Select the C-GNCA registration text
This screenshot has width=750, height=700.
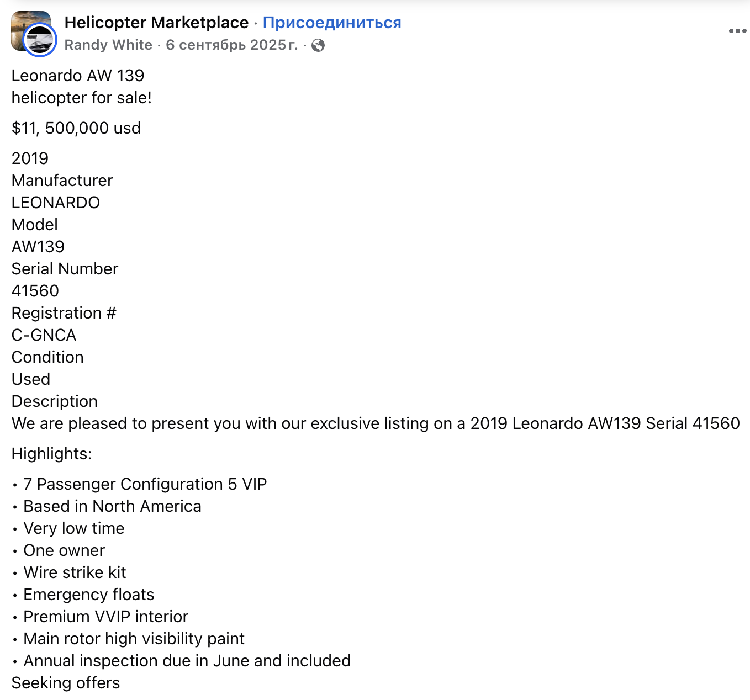coord(44,335)
